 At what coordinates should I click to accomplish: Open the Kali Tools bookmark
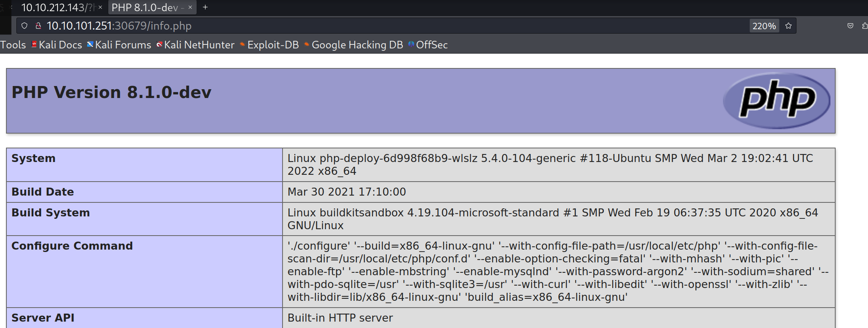pyautogui.click(x=13, y=45)
